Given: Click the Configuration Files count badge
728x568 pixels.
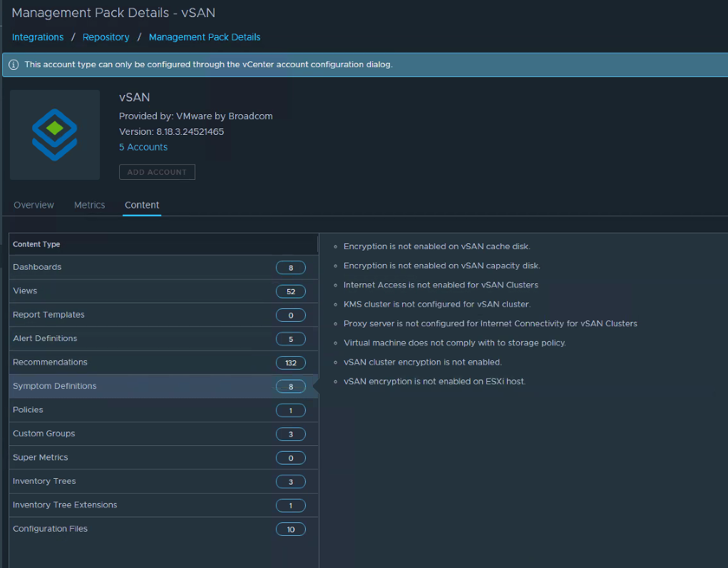Looking at the screenshot, I should [x=290, y=529].
